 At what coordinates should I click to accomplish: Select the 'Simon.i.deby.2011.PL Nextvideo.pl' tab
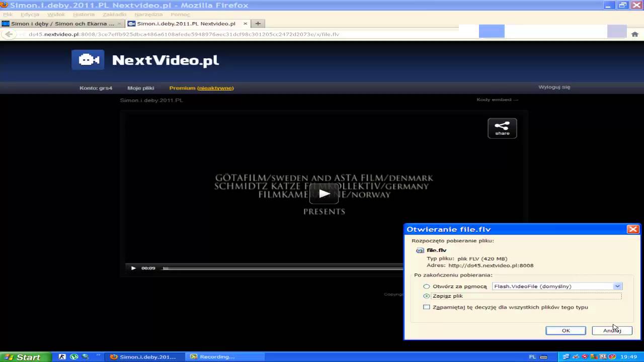pos(187,24)
